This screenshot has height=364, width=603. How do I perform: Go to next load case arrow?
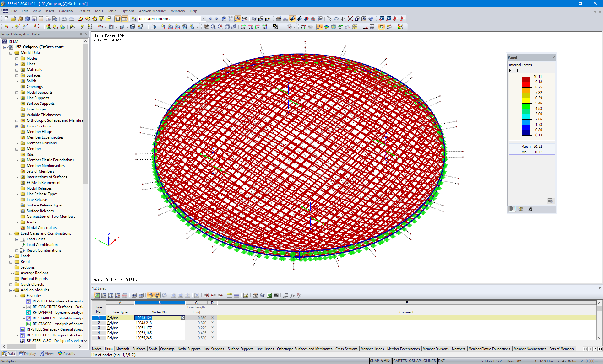pos(217,19)
